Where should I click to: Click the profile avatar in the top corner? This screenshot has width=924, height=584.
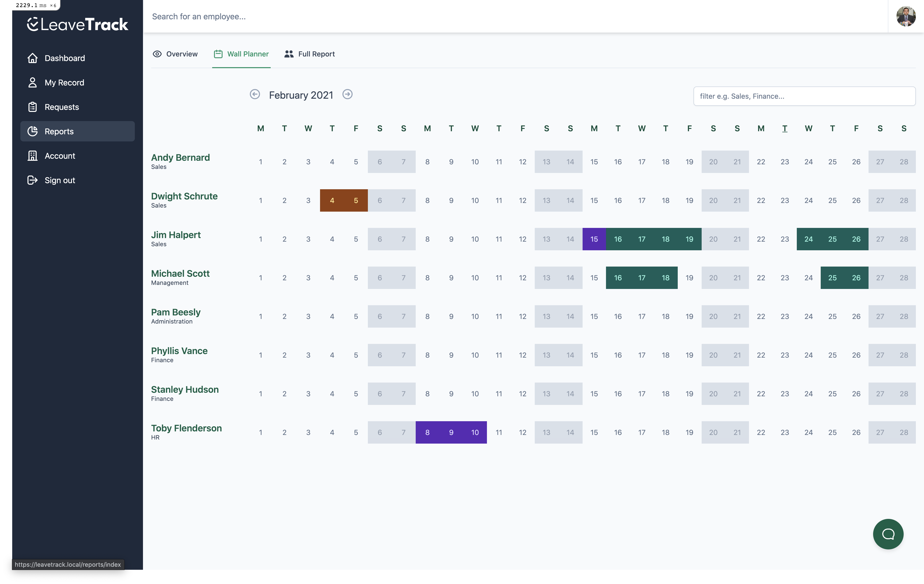coord(906,16)
